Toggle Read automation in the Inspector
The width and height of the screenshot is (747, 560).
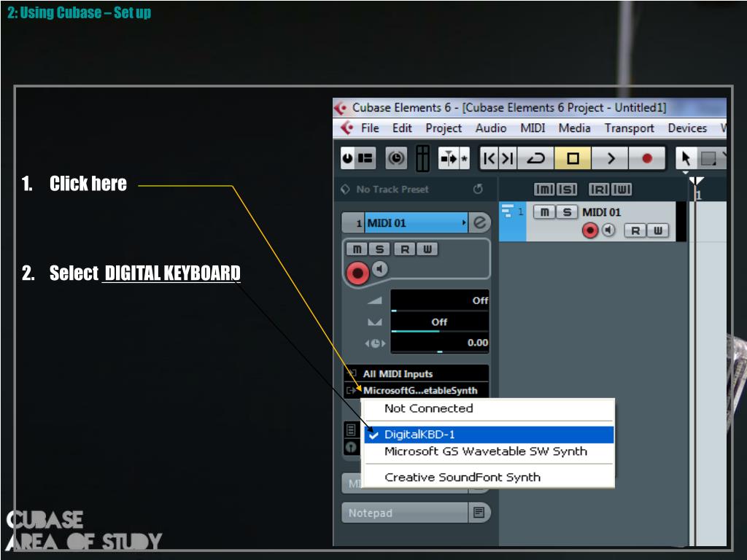click(x=405, y=249)
